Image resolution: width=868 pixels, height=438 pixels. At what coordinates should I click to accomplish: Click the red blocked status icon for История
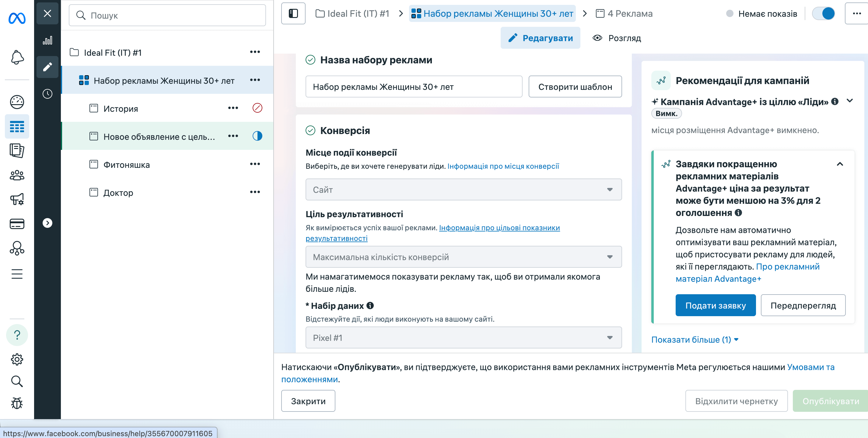257,108
